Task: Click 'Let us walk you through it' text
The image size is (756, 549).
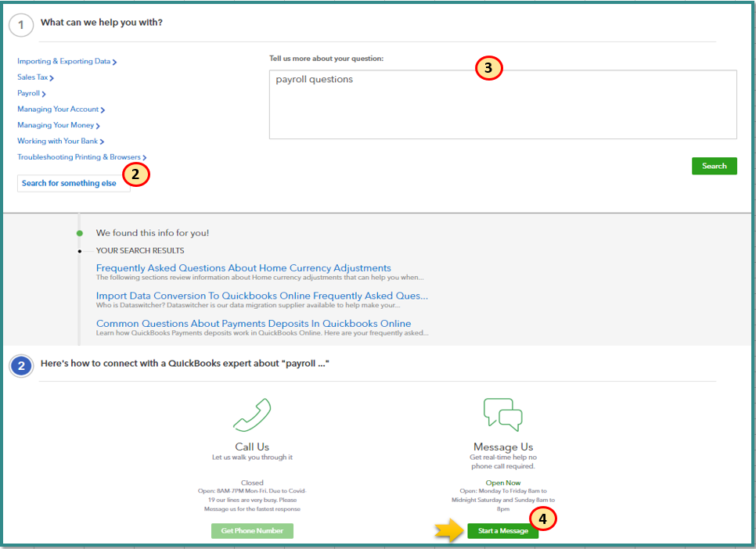Action: (252, 457)
